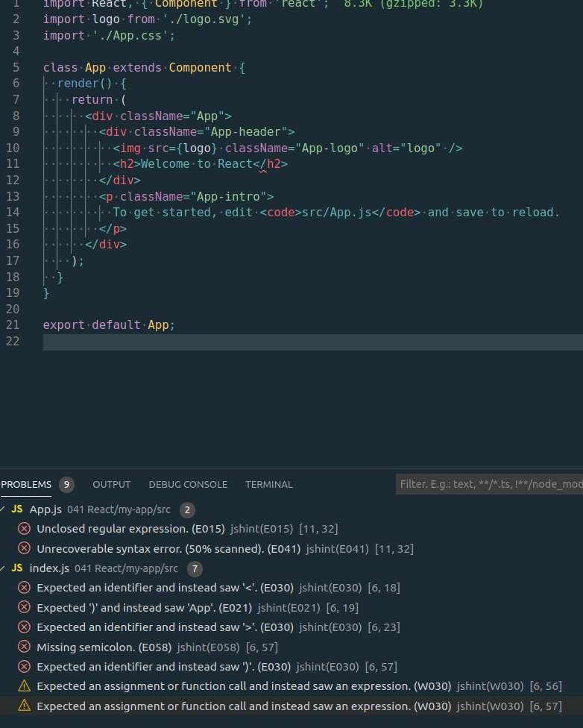Click '8.3K (gzipped: 3.3K)' import cost text
The image size is (583, 728).
click(414, 4)
